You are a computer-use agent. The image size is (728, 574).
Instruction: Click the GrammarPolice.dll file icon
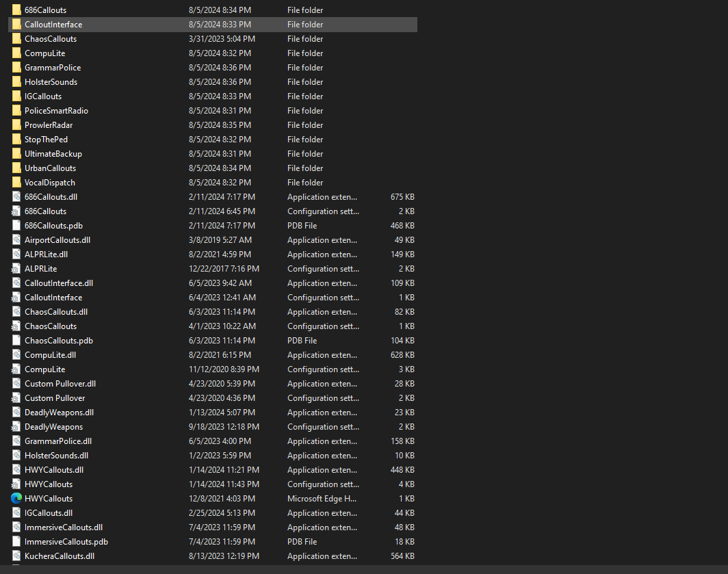click(x=16, y=441)
